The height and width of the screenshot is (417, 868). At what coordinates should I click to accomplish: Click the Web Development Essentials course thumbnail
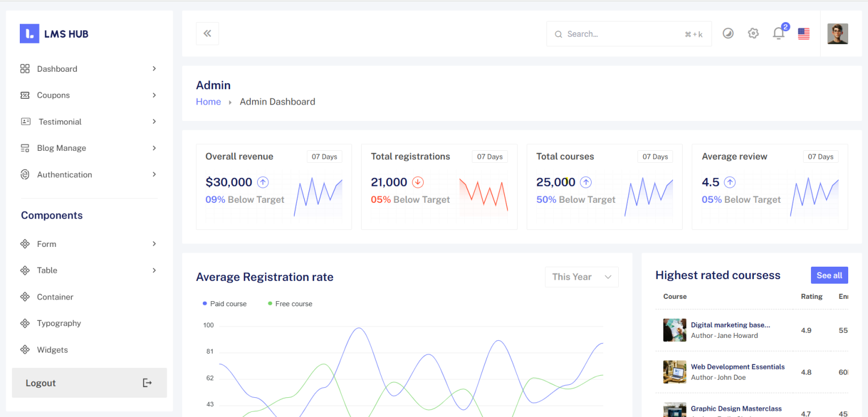(x=674, y=372)
